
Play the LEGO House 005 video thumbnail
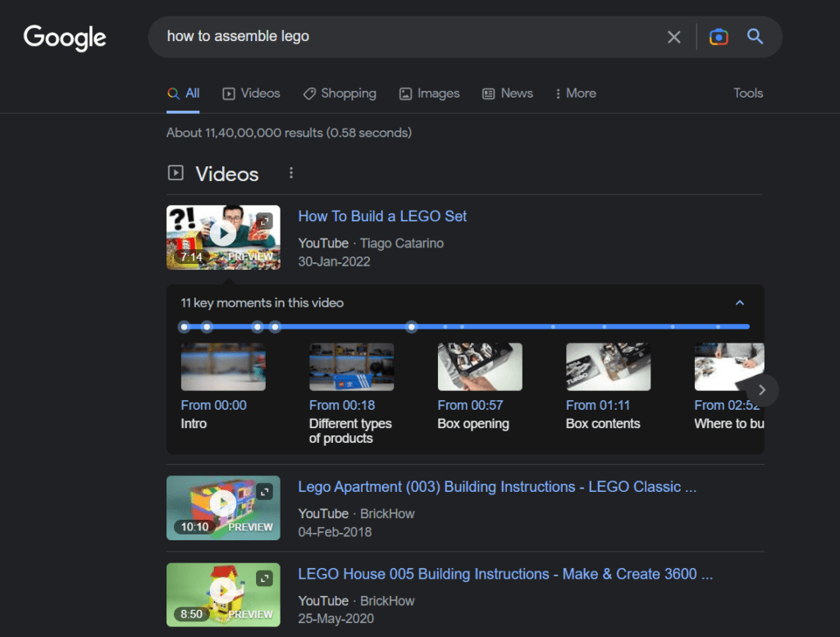point(223,594)
